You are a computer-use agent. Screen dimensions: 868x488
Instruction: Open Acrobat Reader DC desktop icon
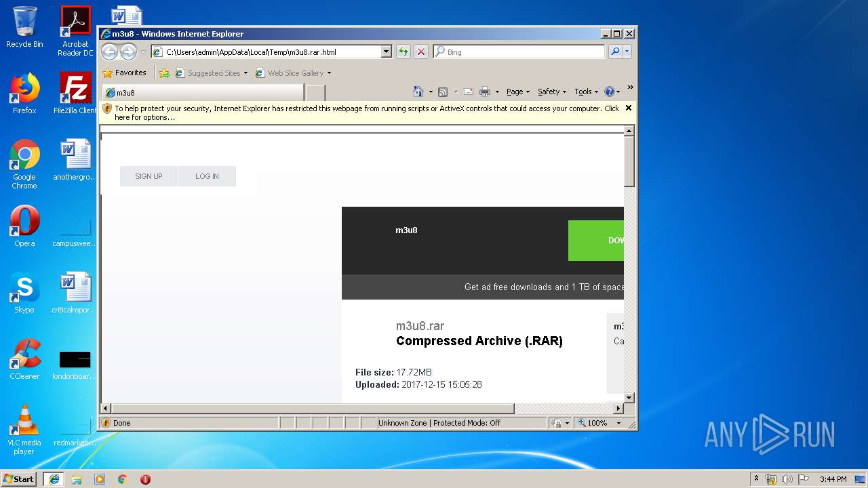coord(75,32)
